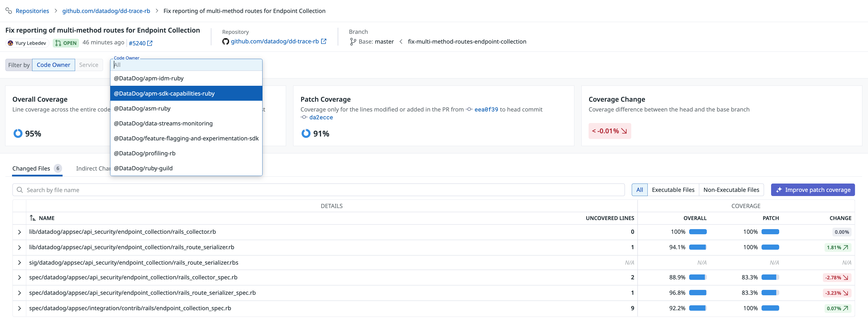The height and width of the screenshot is (321, 868).
Task: Expand the rails_route_serializer.rbs row
Action: pyautogui.click(x=20, y=263)
